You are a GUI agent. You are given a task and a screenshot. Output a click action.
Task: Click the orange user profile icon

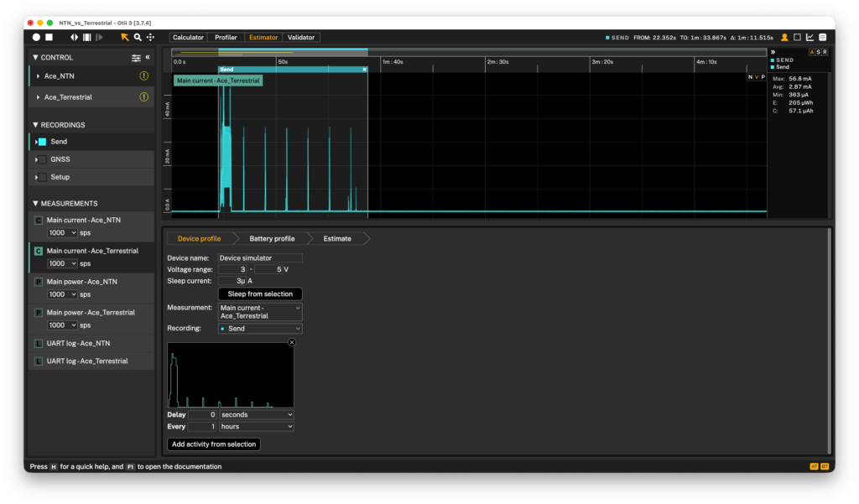[784, 37]
